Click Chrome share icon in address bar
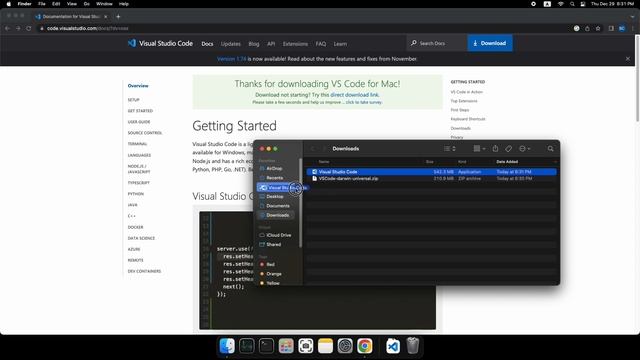640x360 pixels. 587,28
